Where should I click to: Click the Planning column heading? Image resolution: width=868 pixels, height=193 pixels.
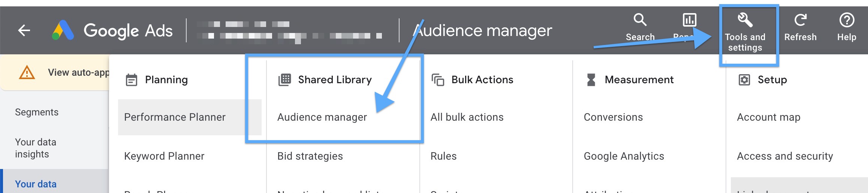(x=166, y=80)
